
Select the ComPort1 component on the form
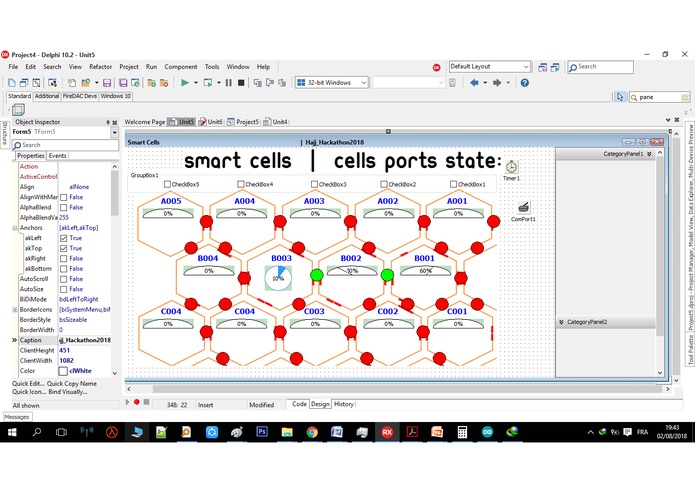(x=523, y=207)
